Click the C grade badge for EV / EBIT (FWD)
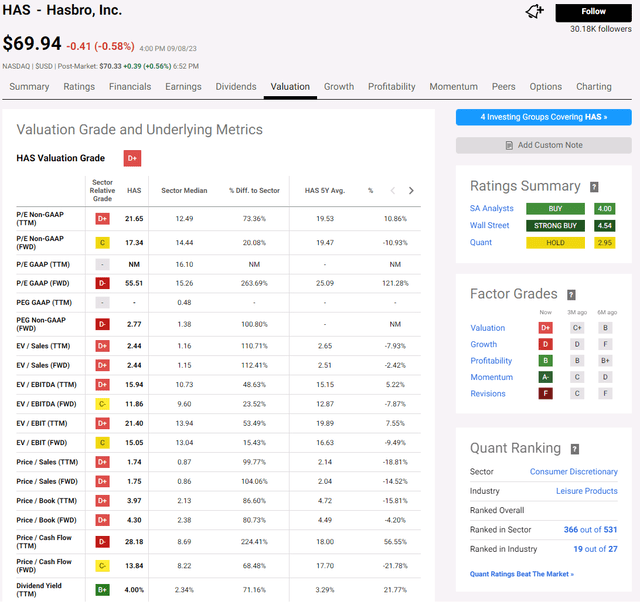The width and height of the screenshot is (640, 611). pyautogui.click(x=102, y=443)
